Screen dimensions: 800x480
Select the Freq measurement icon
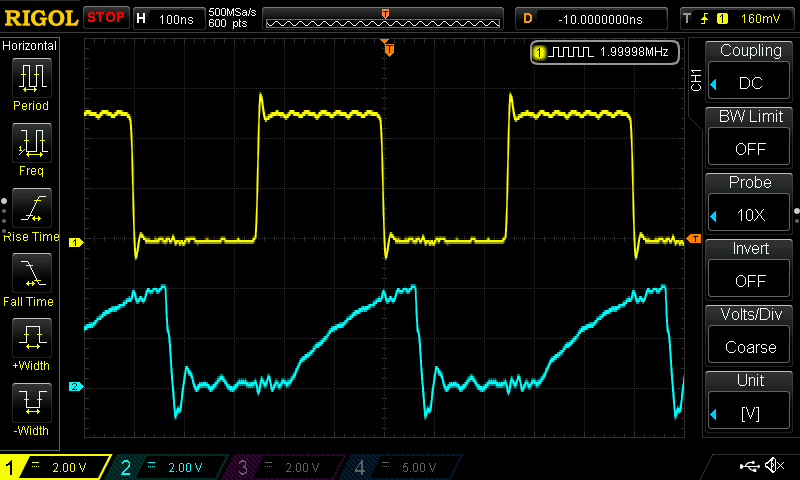click(32, 143)
